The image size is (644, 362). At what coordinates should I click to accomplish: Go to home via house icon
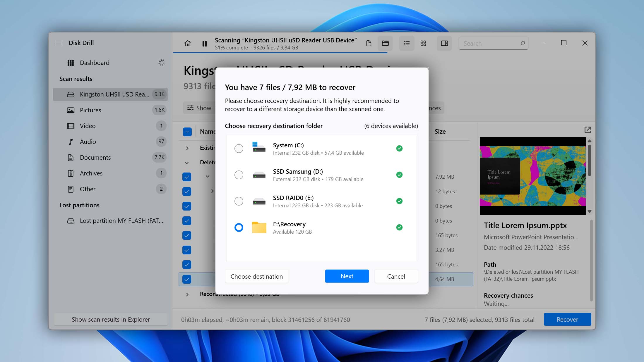(x=188, y=43)
